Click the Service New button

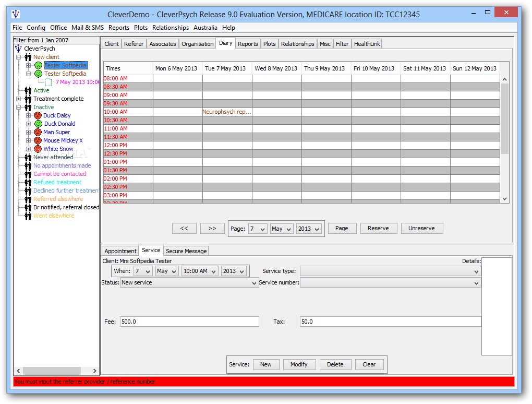point(266,365)
